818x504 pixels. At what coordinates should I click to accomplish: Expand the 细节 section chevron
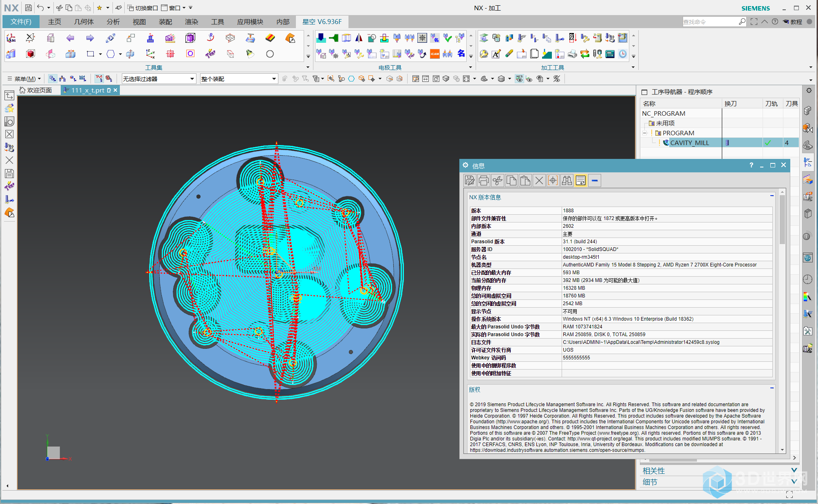[794, 482]
